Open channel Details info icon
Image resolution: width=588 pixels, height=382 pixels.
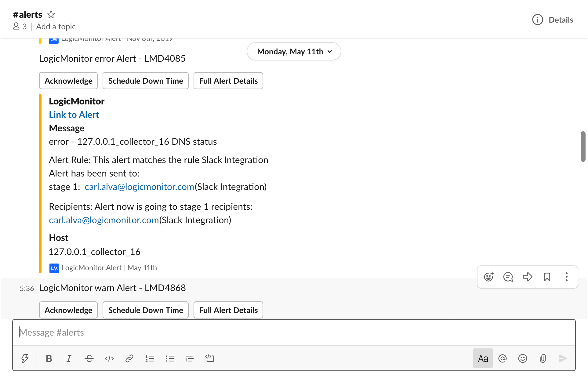point(538,20)
